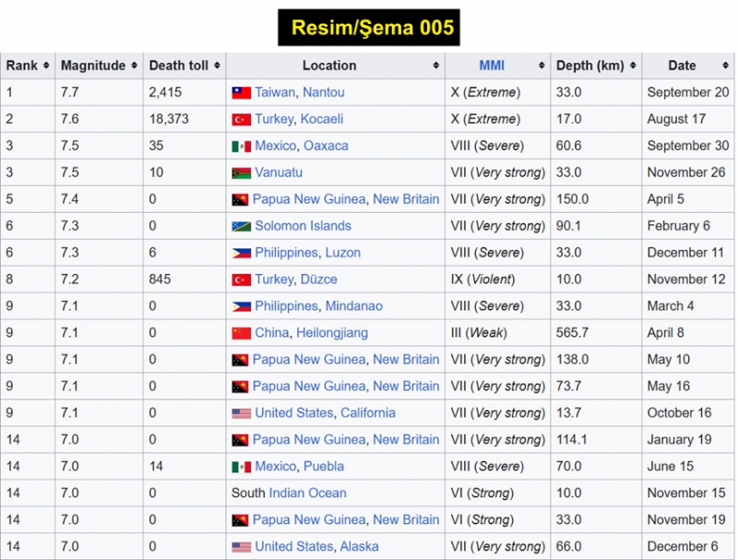Sort table by Death toll column
738x560 pixels.
click(217, 66)
